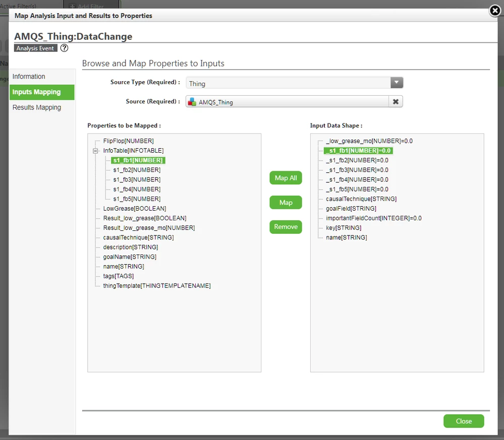Select s1_fb5[NUMBER] in properties tree
Viewport: 504px width, 440px height.
coord(137,199)
